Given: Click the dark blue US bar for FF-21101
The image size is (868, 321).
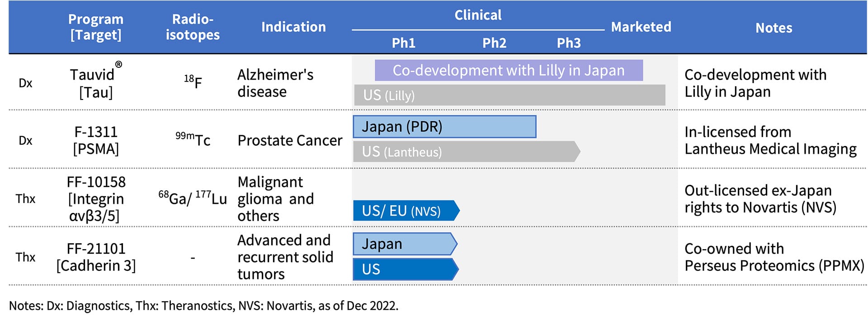Looking at the screenshot, I should click(406, 269).
